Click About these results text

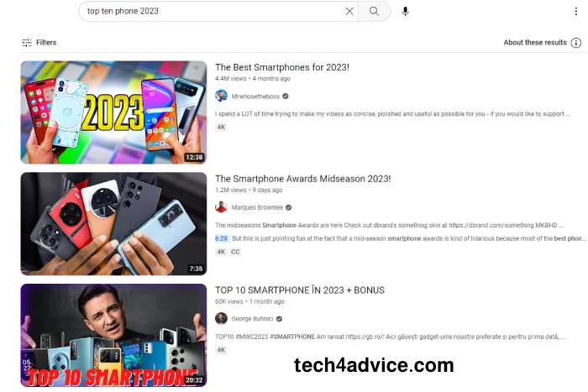tap(535, 43)
